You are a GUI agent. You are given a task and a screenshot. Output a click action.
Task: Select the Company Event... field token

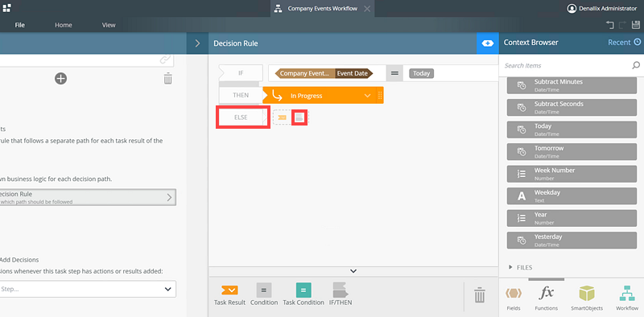coord(305,73)
